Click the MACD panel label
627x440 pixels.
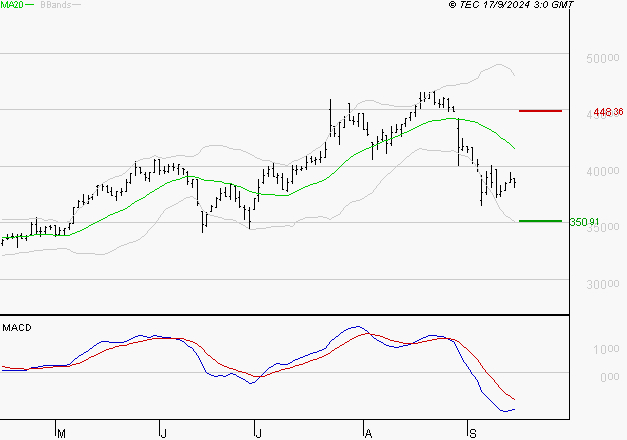(17, 328)
